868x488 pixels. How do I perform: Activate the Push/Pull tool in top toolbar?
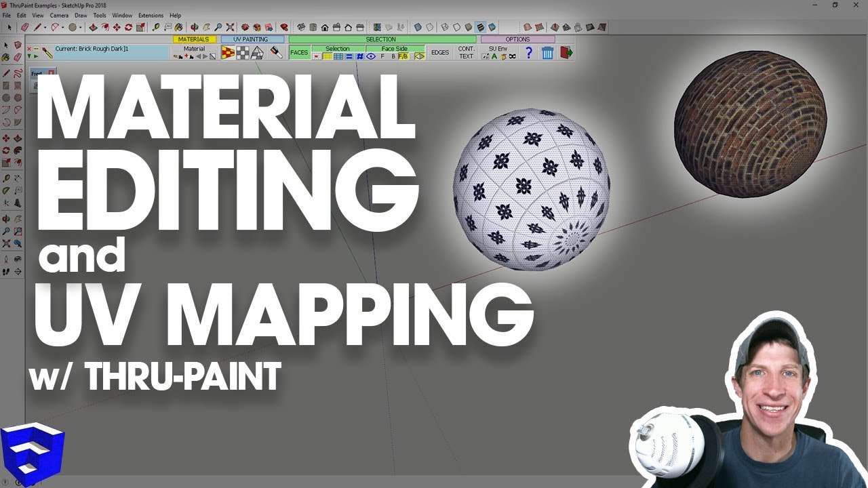click(94, 27)
